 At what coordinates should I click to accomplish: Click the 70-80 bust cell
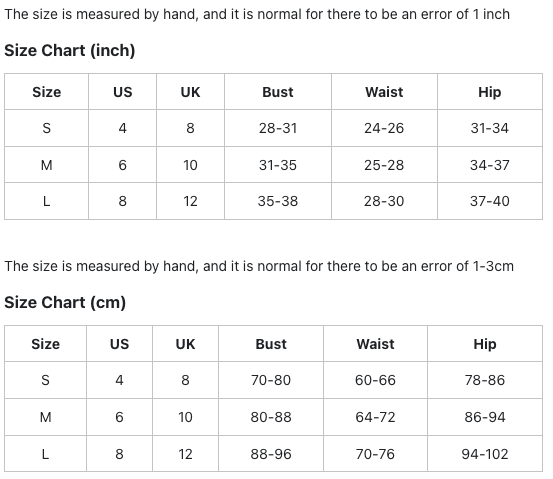click(271, 380)
